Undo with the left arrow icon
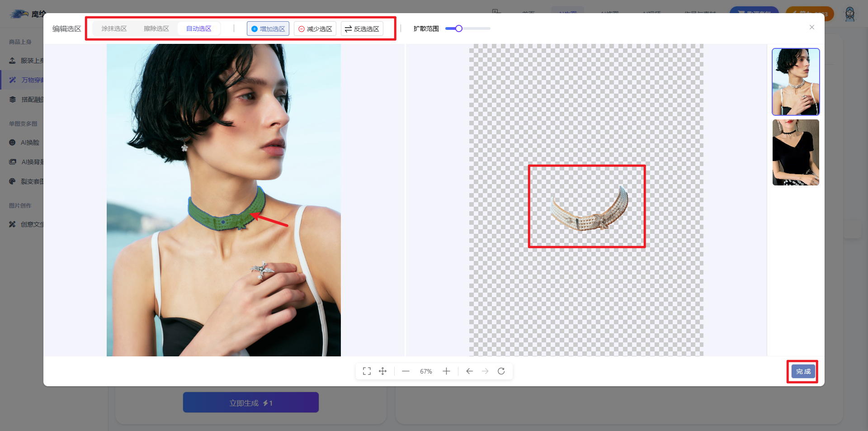 point(469,371)
